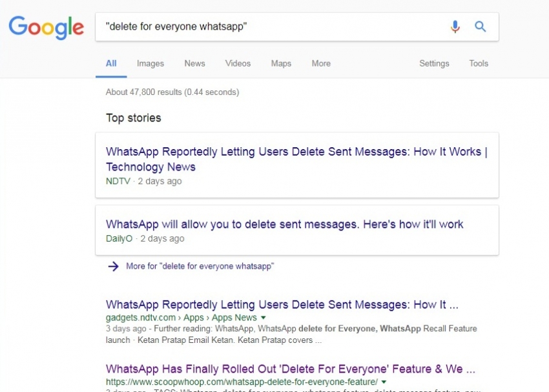The width and height of the screenshot is (549, 392).
Task: Open search Settings
Action: coord(434,63)
